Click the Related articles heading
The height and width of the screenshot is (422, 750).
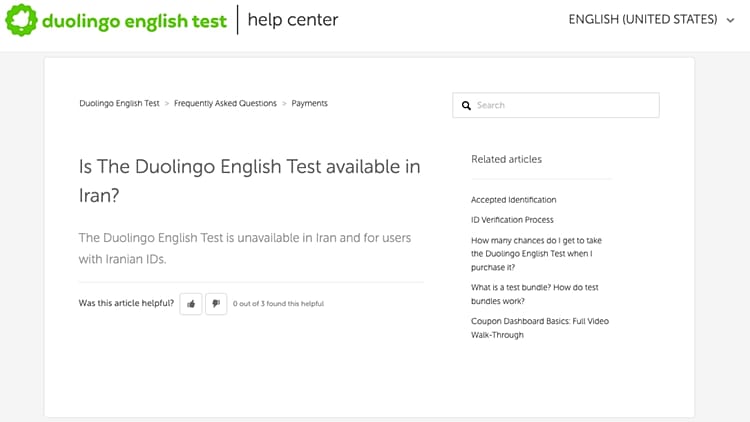507,159
